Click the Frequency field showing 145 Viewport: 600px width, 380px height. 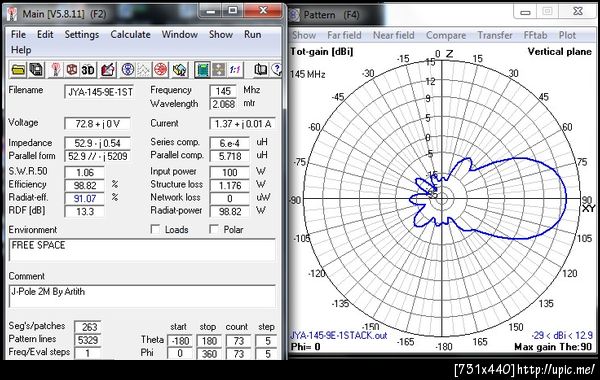tap(223, 91)
